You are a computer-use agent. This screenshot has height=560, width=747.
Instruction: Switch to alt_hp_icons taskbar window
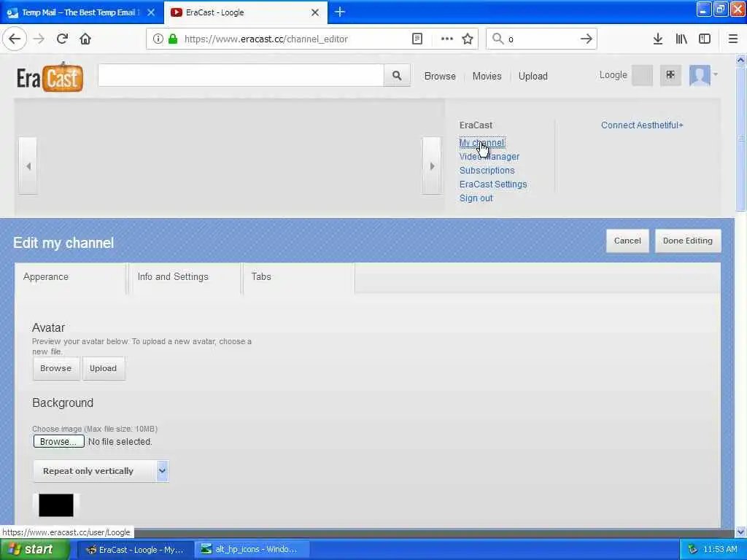point(252,550)
